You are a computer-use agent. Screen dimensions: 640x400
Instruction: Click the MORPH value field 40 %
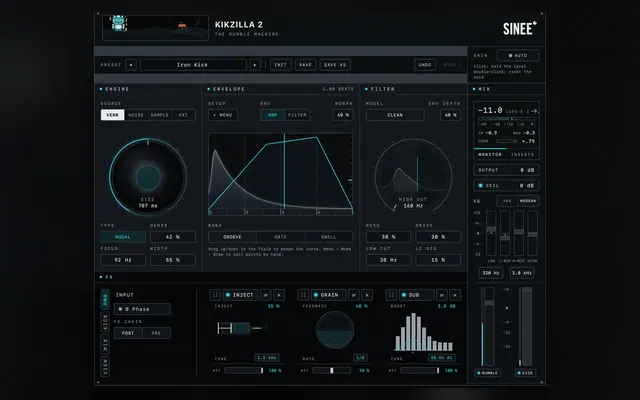[343, 115]
